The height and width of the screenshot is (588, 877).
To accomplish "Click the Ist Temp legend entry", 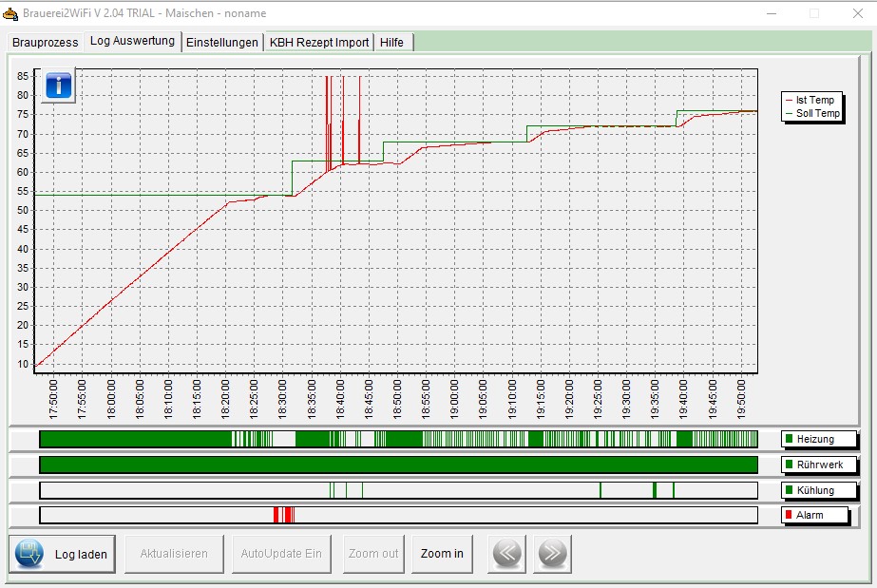I will click(814, 100).
